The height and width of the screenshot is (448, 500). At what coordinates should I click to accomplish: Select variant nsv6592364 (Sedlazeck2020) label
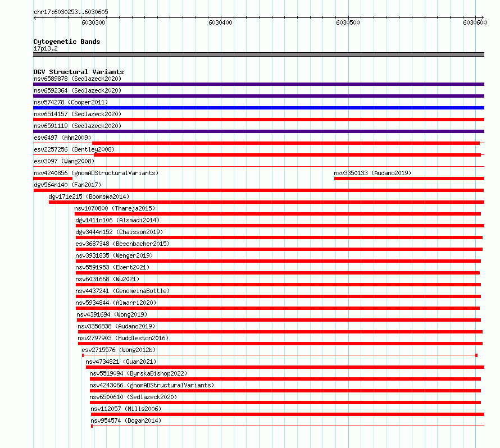tap(78, 90)
